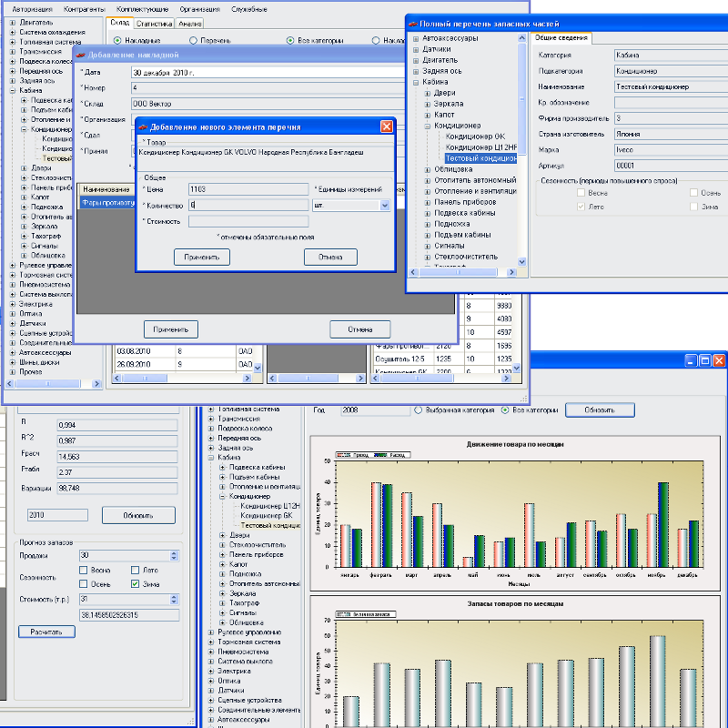Click "Обновить" next to the year 2008 field

coord(599,410)
